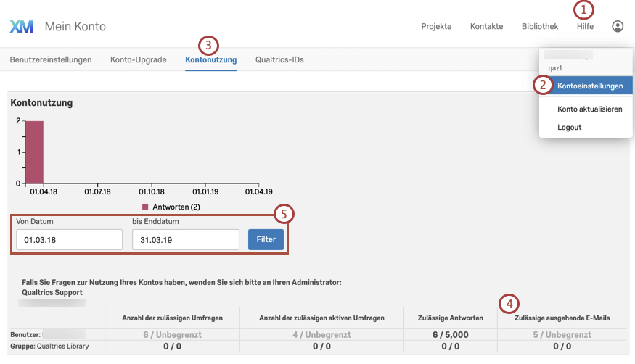This screenshot has height=364, width=635.
Task: Click the Qualtrics Support administrator text
Action: click(52, 292)
